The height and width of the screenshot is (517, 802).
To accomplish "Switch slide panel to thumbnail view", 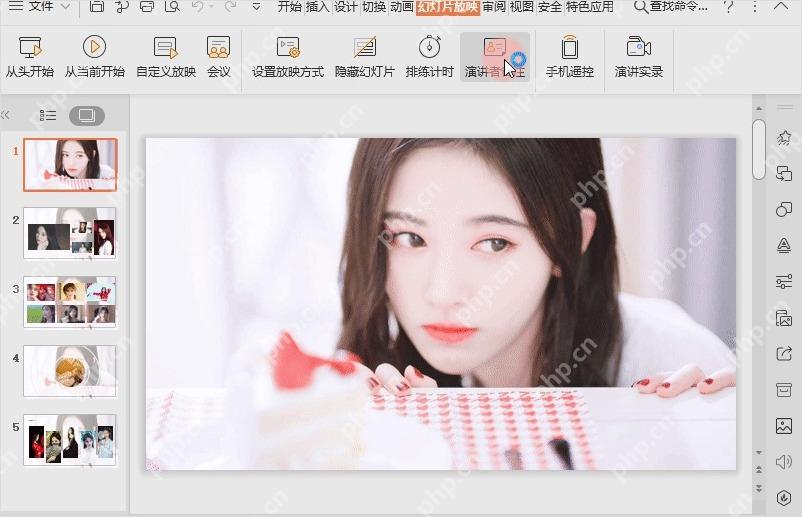I will pos(87,116).
